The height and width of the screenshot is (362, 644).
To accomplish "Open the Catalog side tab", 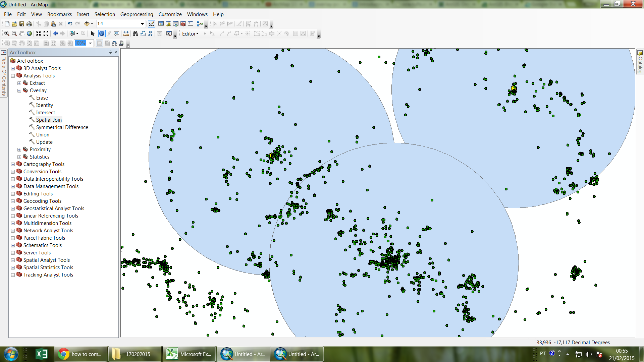I will tap(640, 62).
